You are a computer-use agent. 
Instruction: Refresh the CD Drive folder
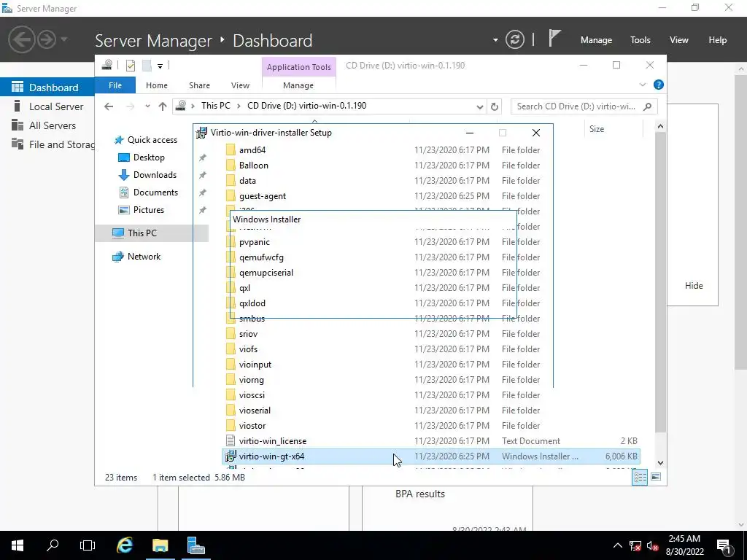(x=495, y=106)
